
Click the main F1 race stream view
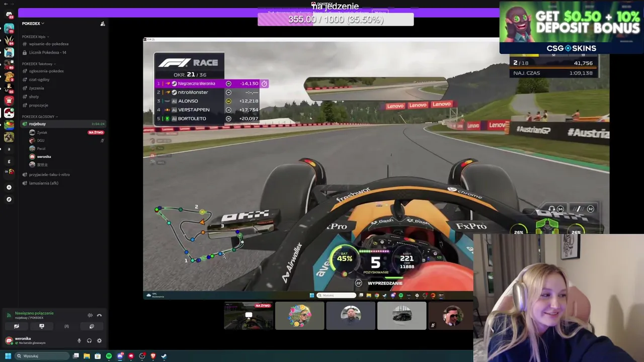click(x=376, y=168)
